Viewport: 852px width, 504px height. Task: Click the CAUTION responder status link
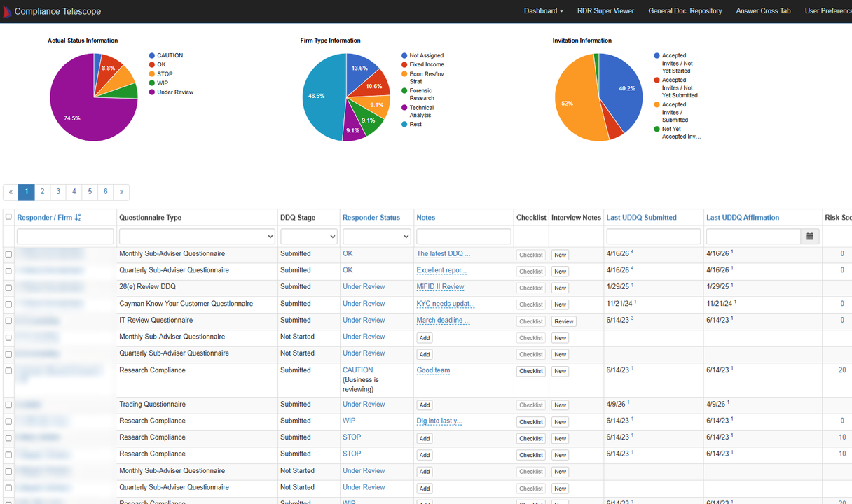point(358,370)
